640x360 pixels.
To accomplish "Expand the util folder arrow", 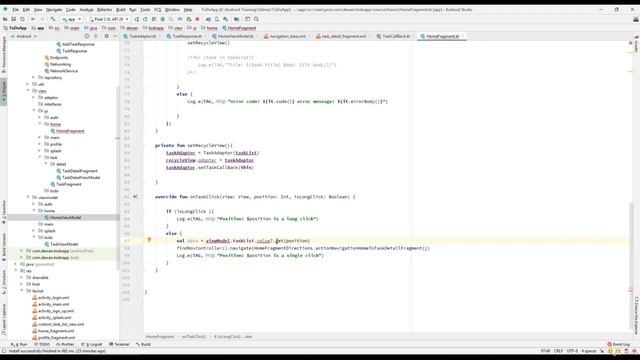I will (28, 84).
